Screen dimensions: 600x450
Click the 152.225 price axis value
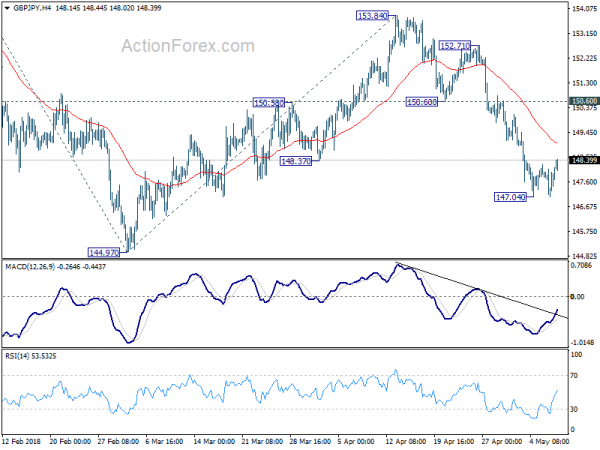[x=584, y=58]
